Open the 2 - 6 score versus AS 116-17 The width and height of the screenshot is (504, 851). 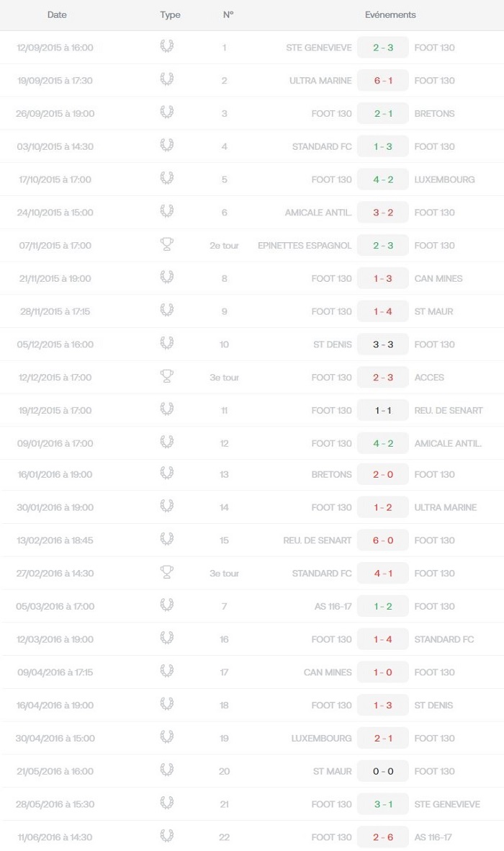click(383, 837)
